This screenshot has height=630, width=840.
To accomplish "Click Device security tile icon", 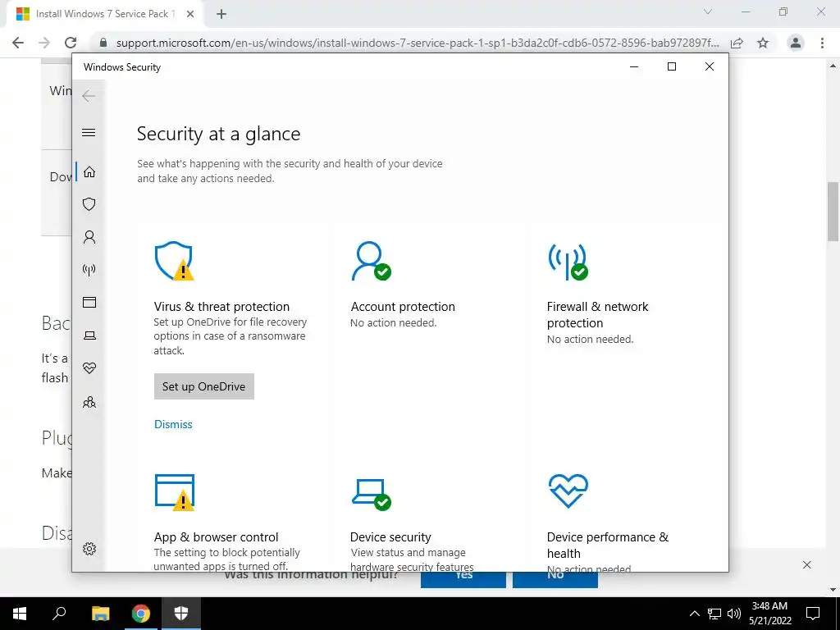I will pyautogui.click(x=371, y=494).
